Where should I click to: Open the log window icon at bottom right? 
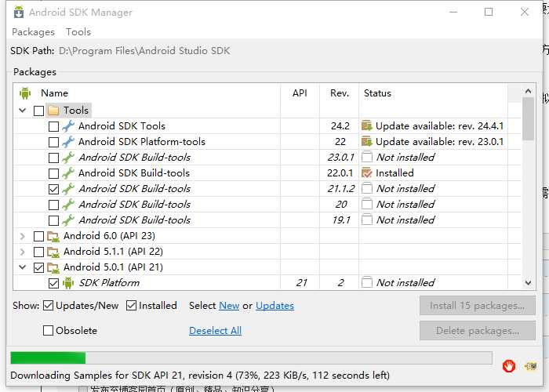[530, 366]
